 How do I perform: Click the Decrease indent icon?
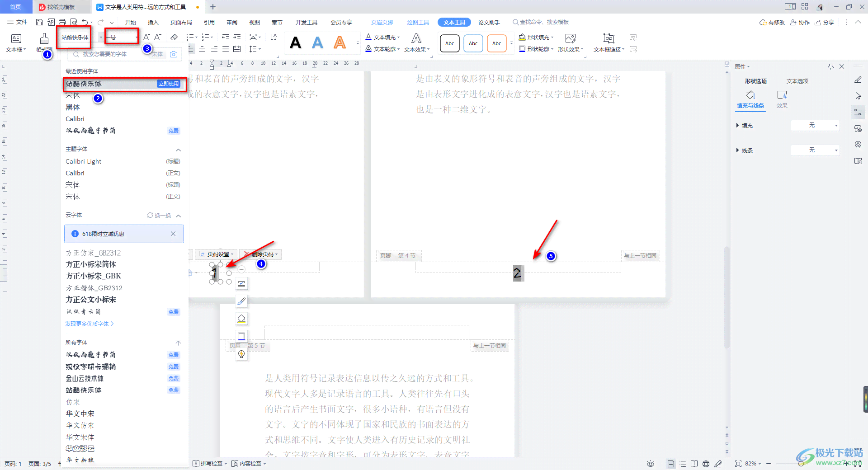(x=226, y=38)
